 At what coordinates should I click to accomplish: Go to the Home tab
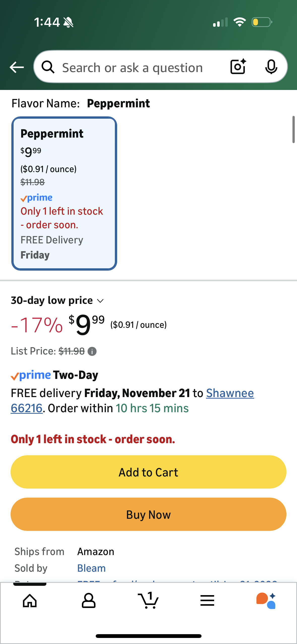pyautogui.click(x=30, y=601)
